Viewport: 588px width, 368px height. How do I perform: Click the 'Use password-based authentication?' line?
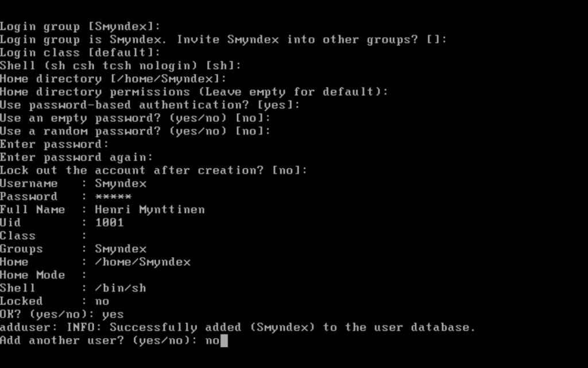(150, 105)
